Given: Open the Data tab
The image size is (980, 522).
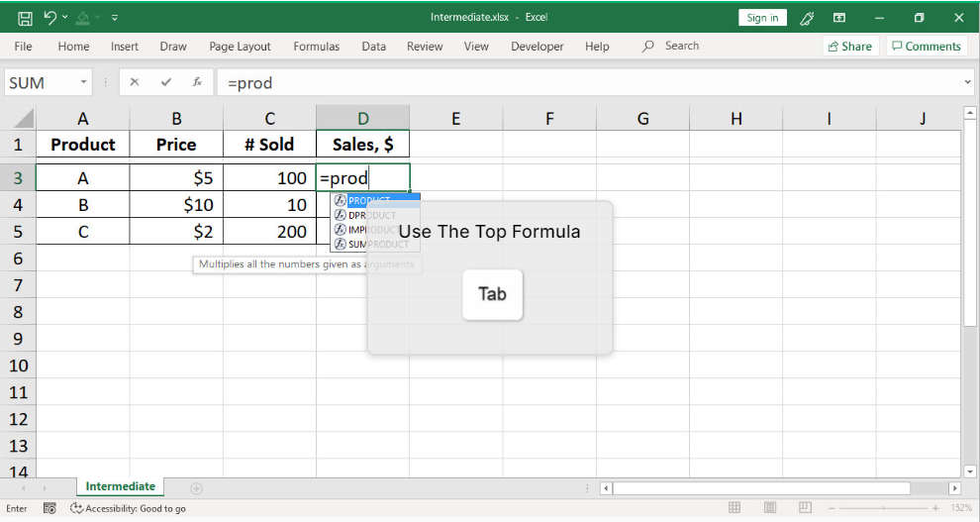Looking at the screenshot, I should coord(374,47).
